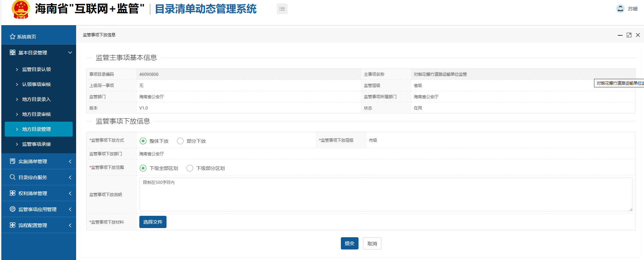The height and width of the screenshot is (260, 644).
Task: Submit the form with 提交 button
Action: pos(350,243)
